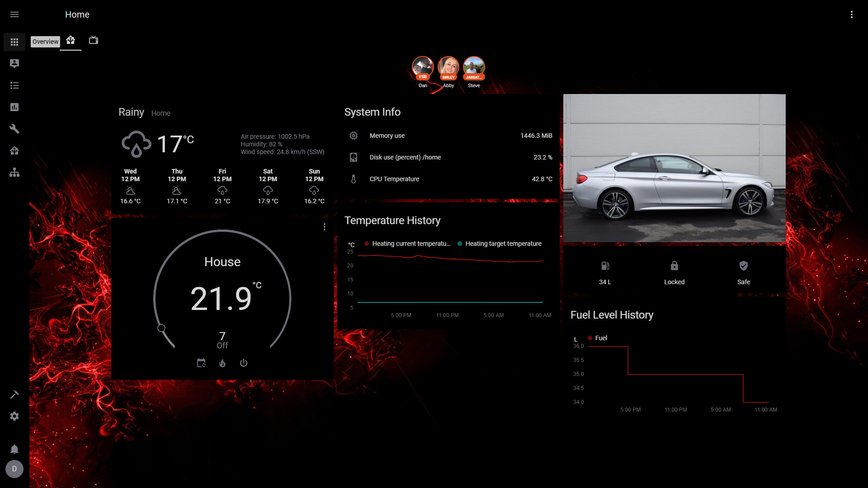This screenshot has height=488, width=868.
Task: Select the home assistant house tab
Action: 71,40
